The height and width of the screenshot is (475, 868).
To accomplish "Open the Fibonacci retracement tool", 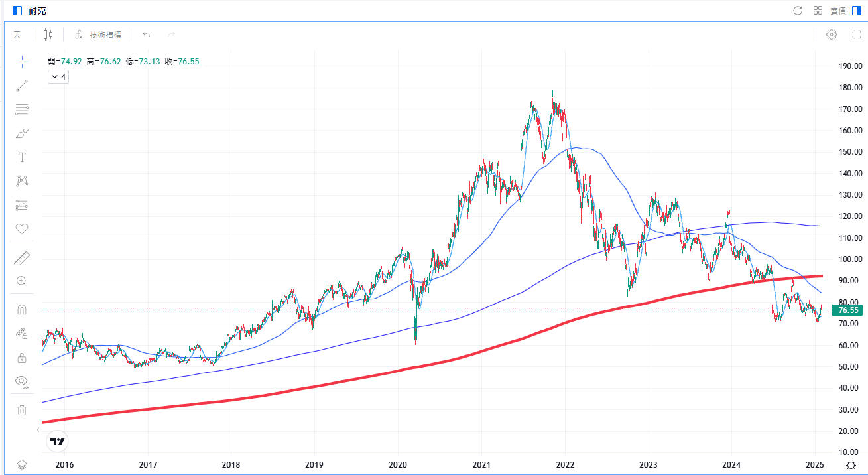I will [x=22, y=109].
